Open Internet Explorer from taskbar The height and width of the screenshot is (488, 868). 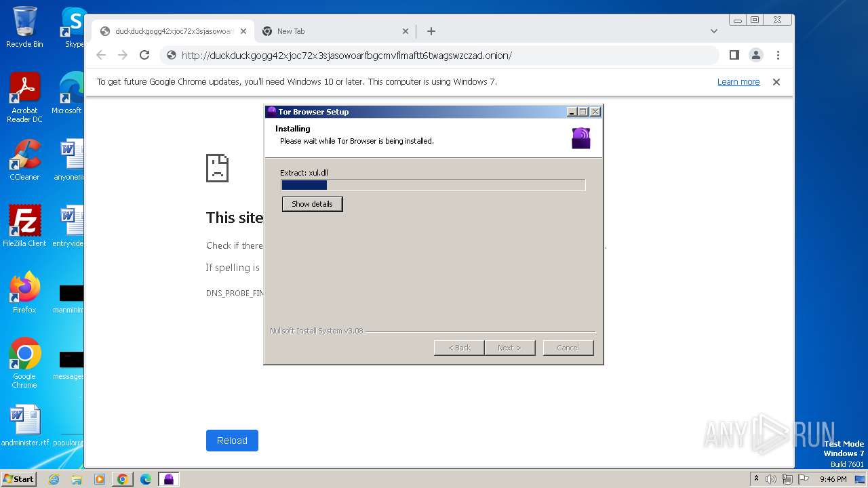click(x=54, y=479)
